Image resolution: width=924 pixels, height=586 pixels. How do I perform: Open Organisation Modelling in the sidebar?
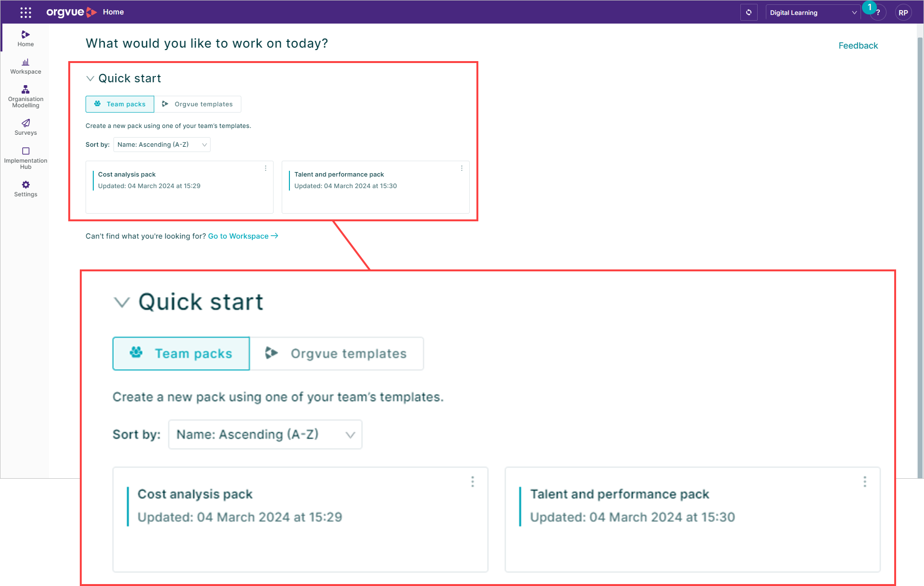[x=25, y=97]
